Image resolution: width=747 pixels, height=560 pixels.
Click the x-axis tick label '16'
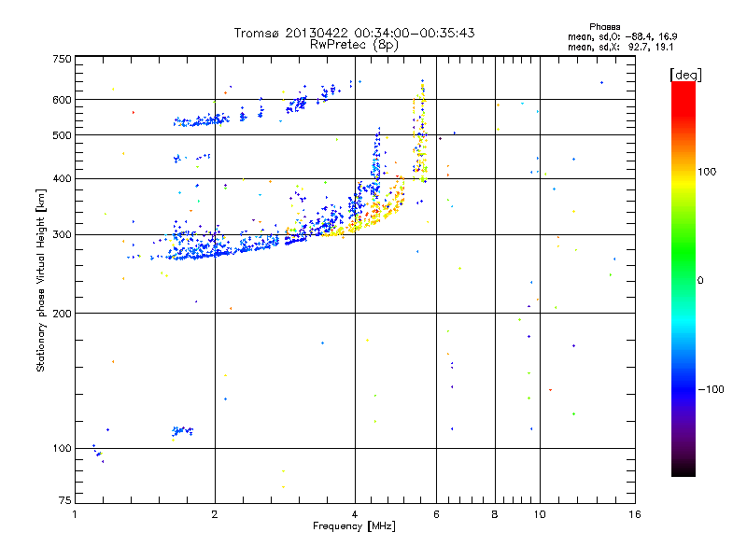(635, 514)
